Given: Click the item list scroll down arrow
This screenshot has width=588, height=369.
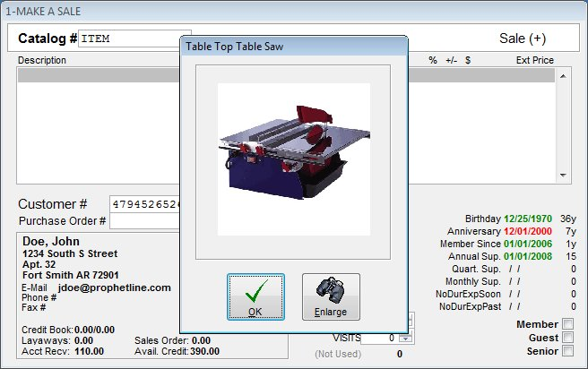Looking at the screenshot, I should click(x=565, y=176).
